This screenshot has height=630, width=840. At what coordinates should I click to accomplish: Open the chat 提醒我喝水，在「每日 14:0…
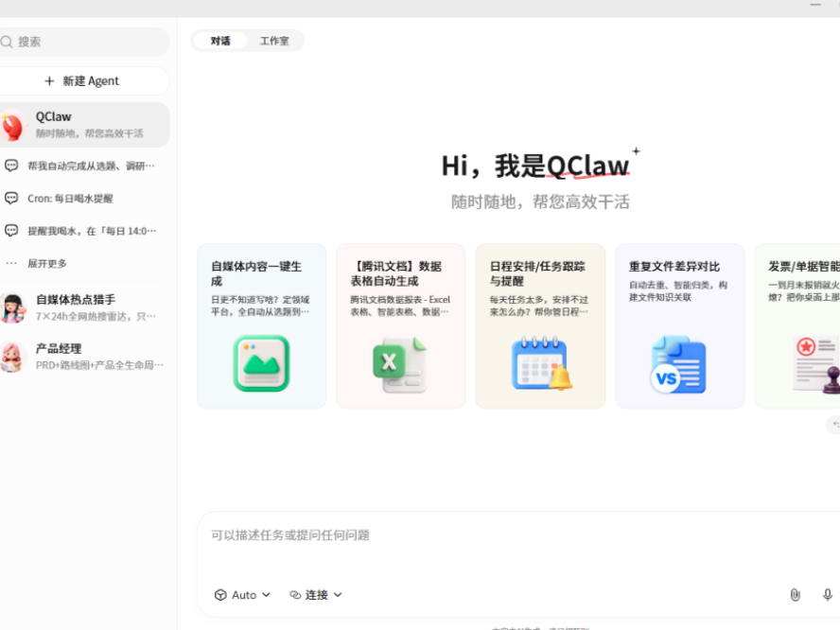point(84,231)
